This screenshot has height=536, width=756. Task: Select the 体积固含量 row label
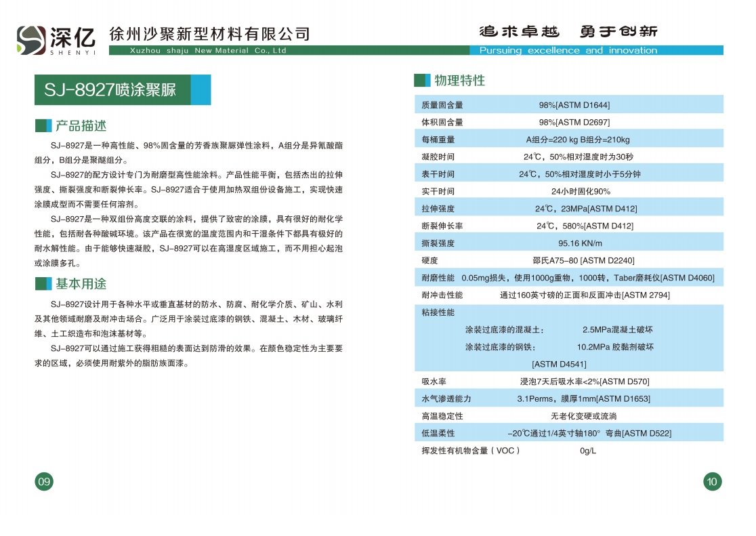(x=442, y=123)
